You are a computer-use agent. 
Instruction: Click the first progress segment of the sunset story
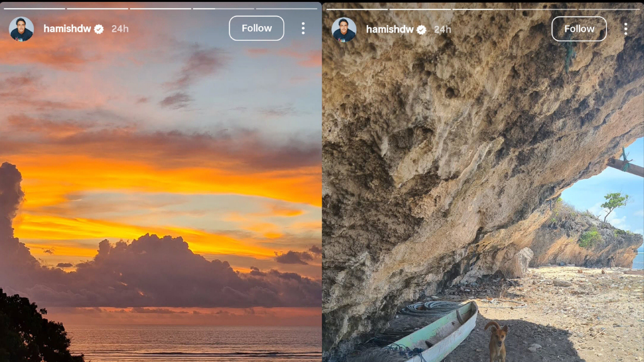34,9
